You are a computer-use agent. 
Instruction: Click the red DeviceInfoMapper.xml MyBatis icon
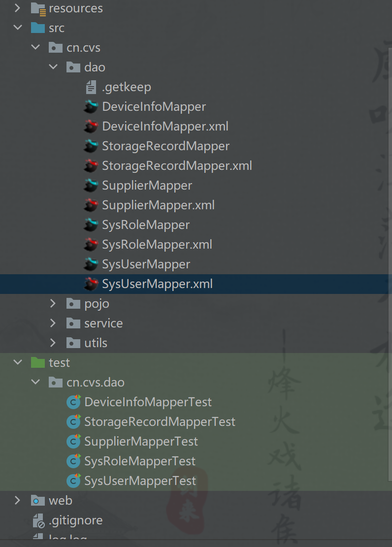(x=91, y=127)
